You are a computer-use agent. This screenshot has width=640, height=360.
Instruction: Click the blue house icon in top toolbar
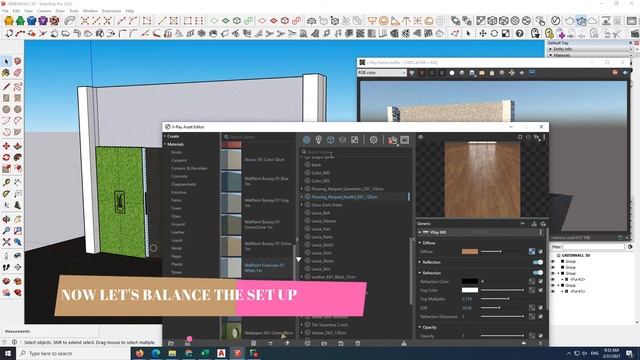31,20
